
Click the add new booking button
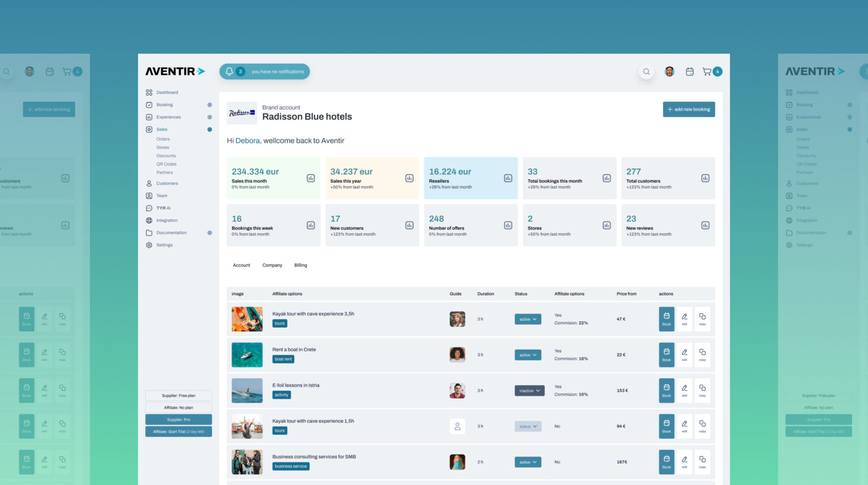click(688, 110)
